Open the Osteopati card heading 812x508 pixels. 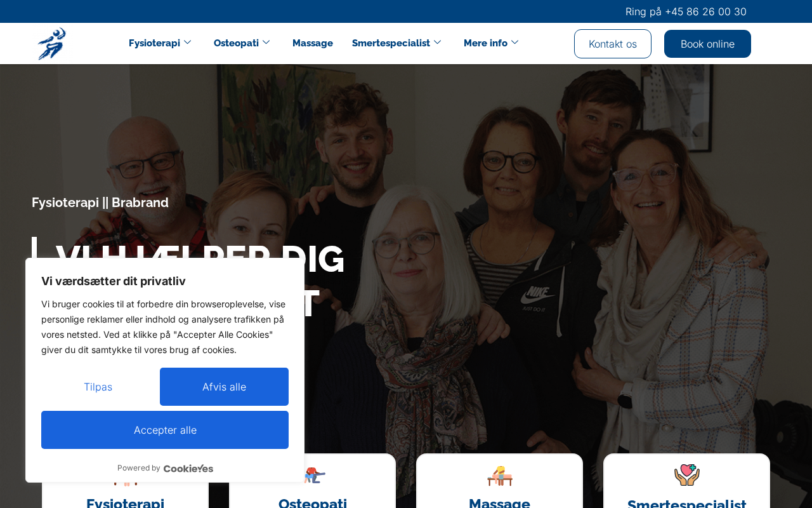[x=313, y=504]
